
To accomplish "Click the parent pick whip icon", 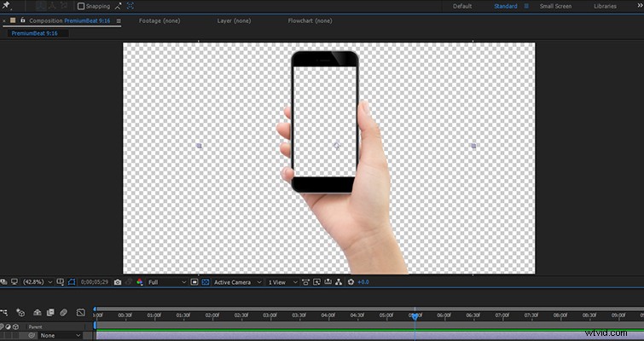I will click(32, 336).
